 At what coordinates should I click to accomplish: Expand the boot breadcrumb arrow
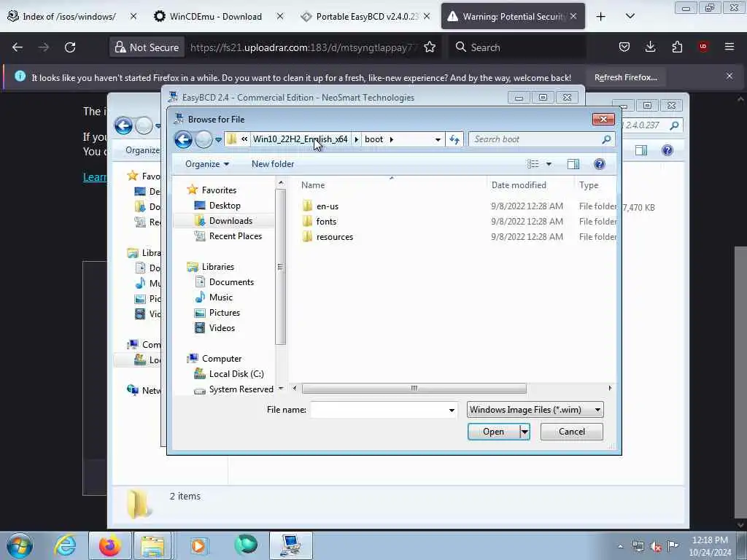(x=392, y=139)
